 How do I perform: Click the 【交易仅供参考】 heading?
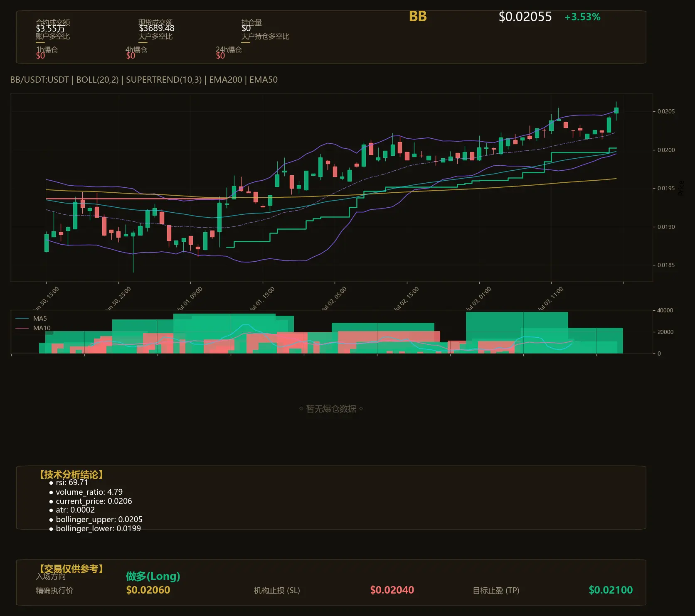(70, 569)
